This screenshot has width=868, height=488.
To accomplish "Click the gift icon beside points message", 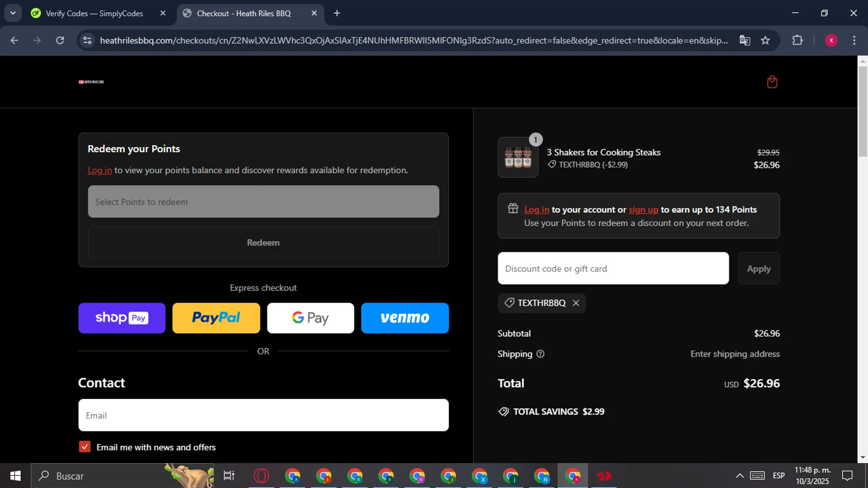I will [x=513, y=208].
